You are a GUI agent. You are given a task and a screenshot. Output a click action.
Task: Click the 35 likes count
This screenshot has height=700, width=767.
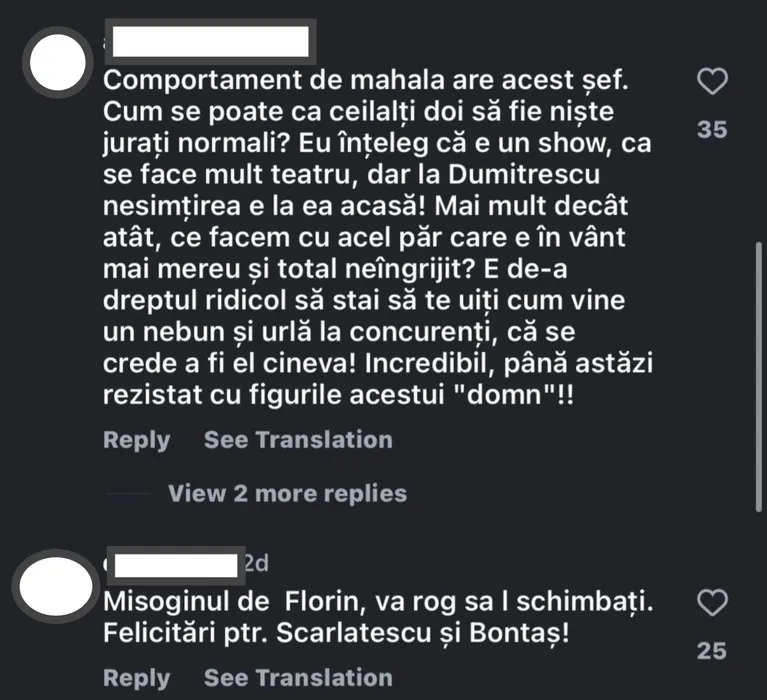(711, 130)
